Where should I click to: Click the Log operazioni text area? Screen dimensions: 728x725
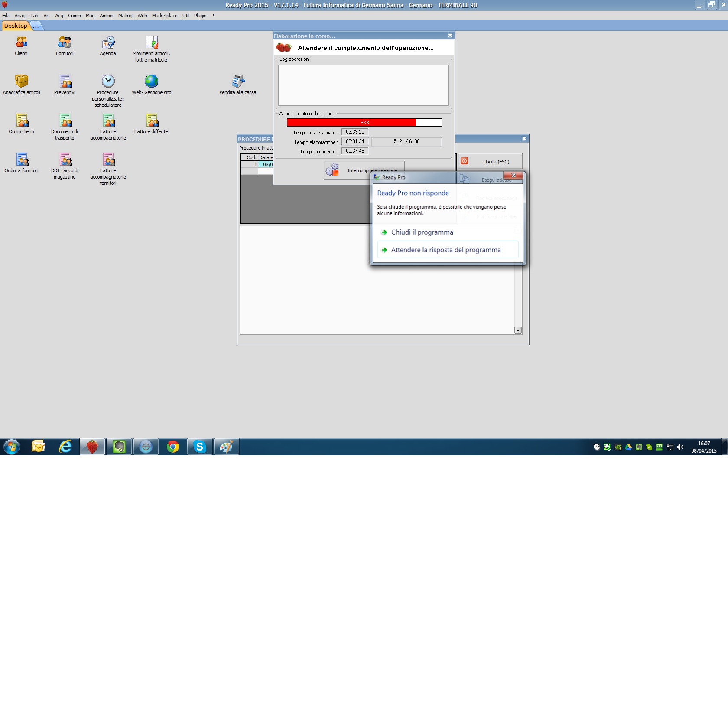click(x=364, y=85)
